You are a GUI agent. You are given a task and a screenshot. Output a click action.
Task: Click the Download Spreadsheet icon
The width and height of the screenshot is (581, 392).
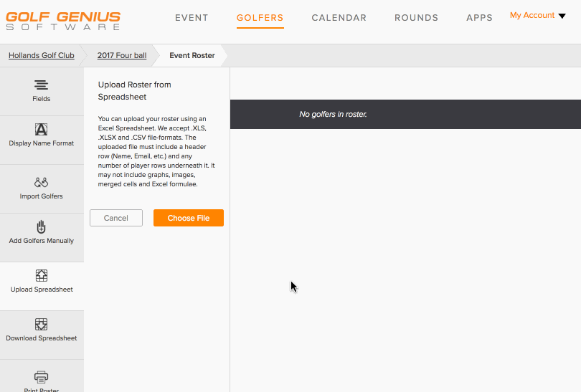pyautogui.click(x=41, y=324)
